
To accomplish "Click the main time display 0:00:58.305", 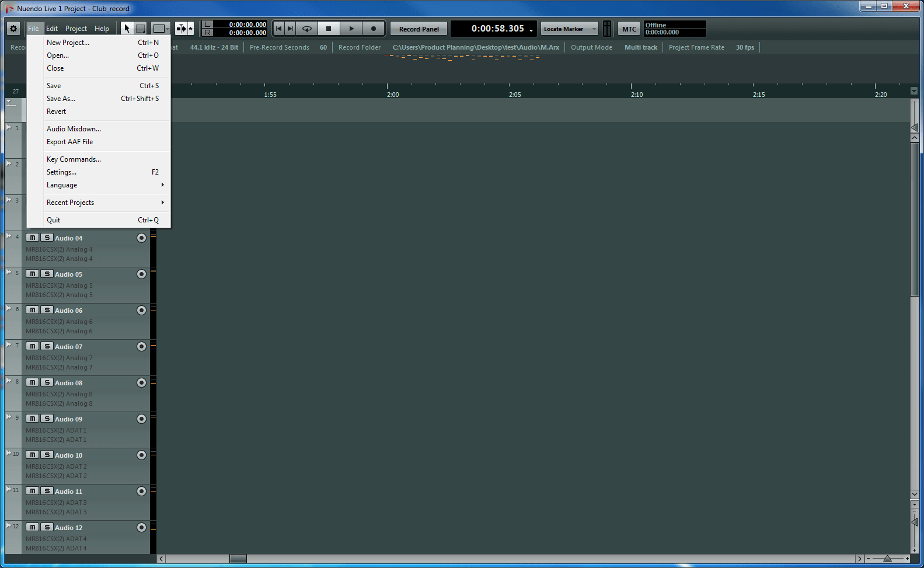I will coord(497,28).
